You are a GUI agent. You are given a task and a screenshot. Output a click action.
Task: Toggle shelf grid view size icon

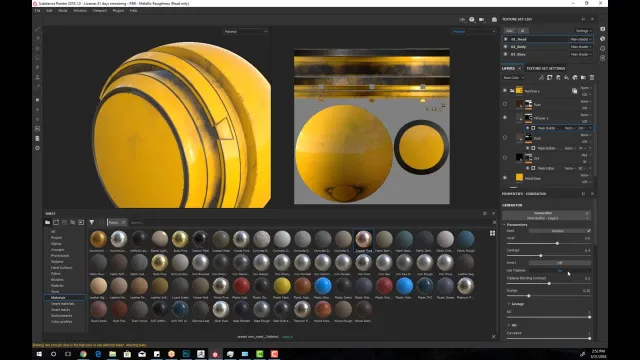pyautogui.click(x=492, y=233)
